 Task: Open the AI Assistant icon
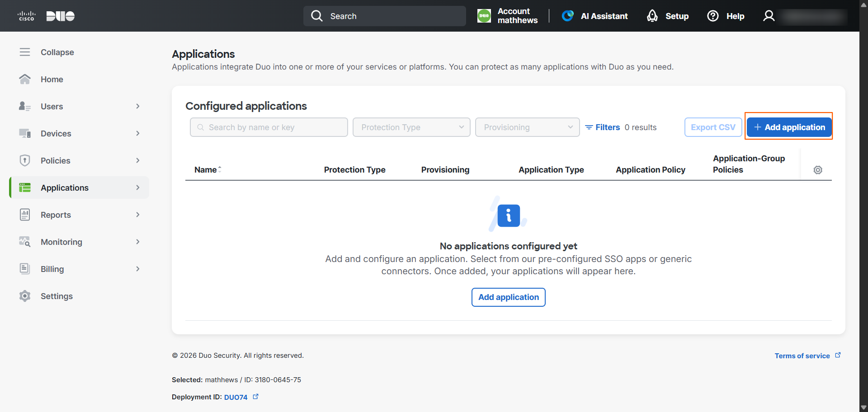tap(568, 16)
